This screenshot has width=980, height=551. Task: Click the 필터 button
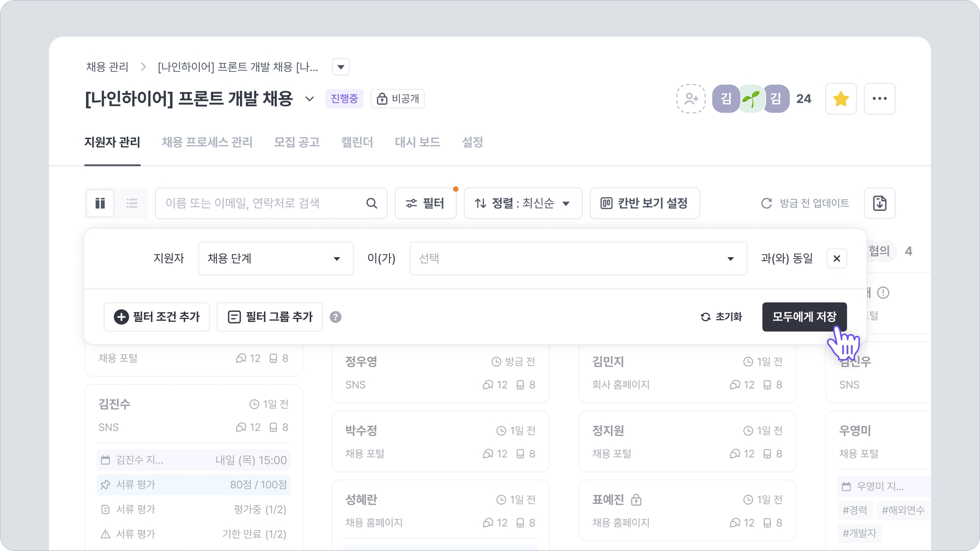pyautogui.click(x=425, y=203)
